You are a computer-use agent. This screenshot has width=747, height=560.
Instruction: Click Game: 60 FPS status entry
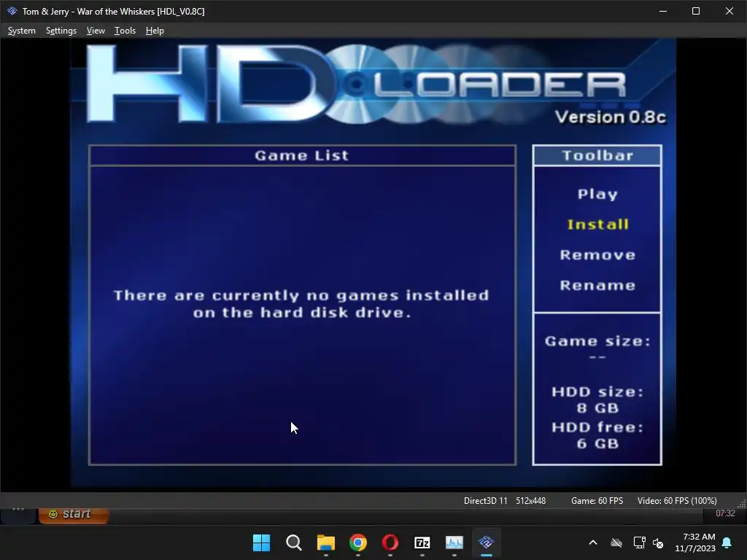pos(597,501)
